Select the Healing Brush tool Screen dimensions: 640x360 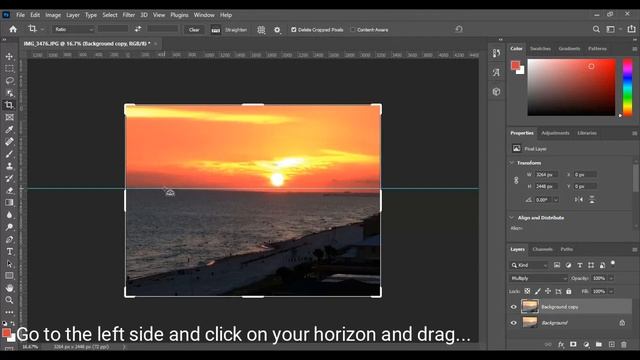tap(9, 142)
